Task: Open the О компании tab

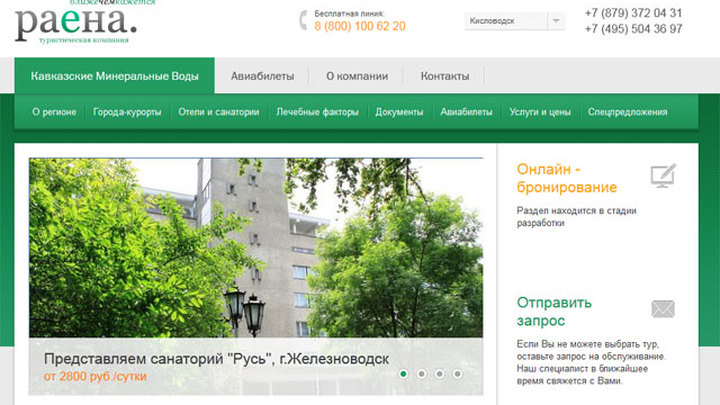Action: 356,76
